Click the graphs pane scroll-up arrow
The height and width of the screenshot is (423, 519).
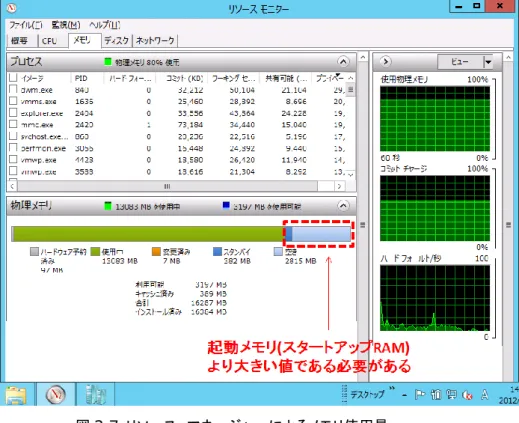pyautogui.click(x=508, y=57)
